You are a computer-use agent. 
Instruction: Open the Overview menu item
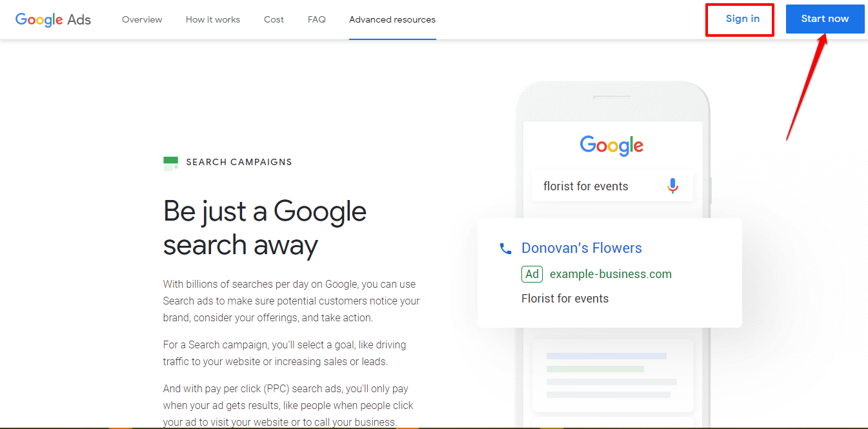pyautogui.click(x=142, y=19)
